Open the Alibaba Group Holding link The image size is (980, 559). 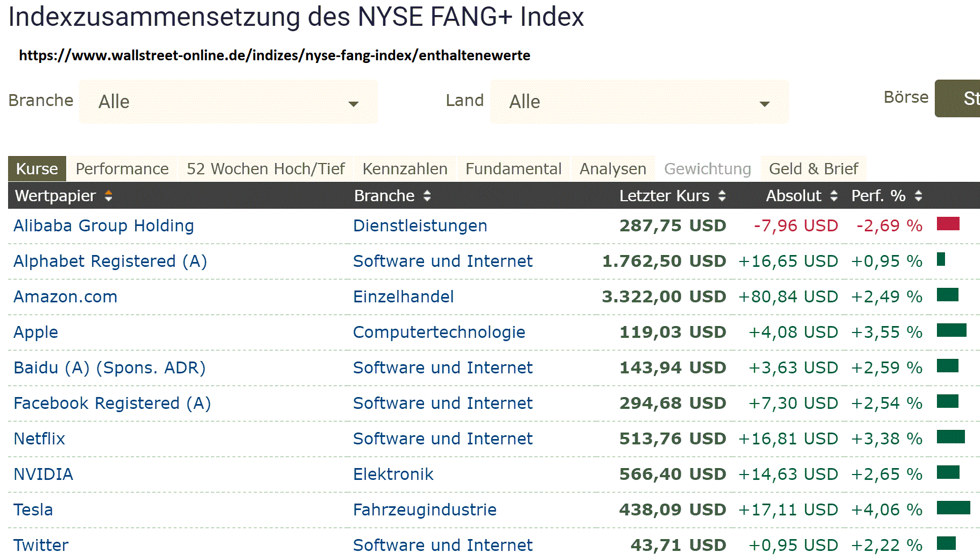coord(103,225)
